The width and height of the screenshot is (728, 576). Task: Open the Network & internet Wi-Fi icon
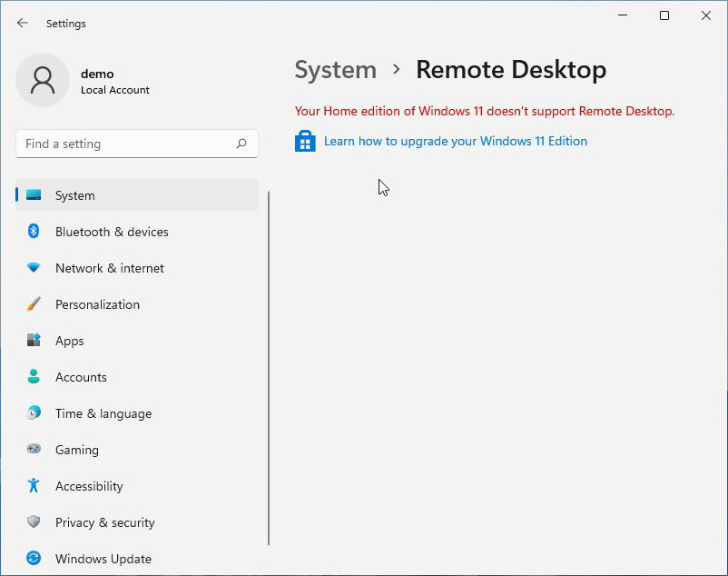tap(34, 268)
